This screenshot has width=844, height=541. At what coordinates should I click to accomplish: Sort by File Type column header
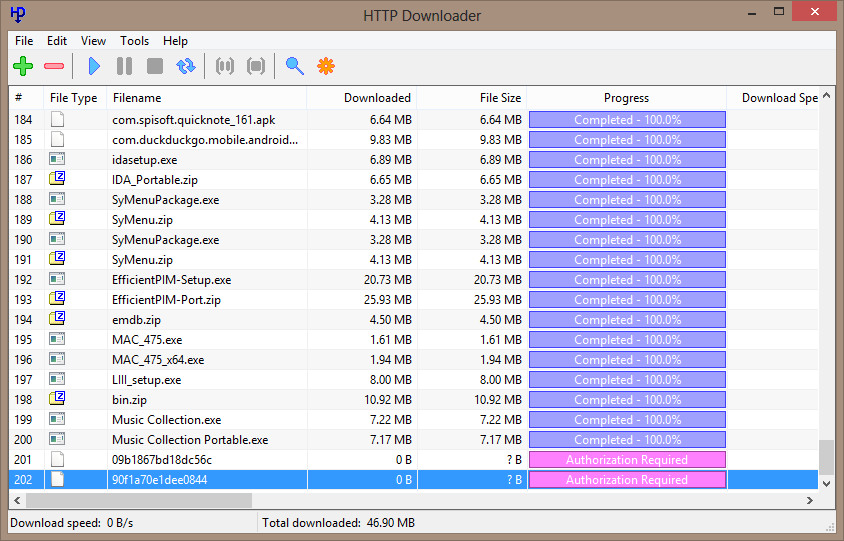tap(75, 98)
